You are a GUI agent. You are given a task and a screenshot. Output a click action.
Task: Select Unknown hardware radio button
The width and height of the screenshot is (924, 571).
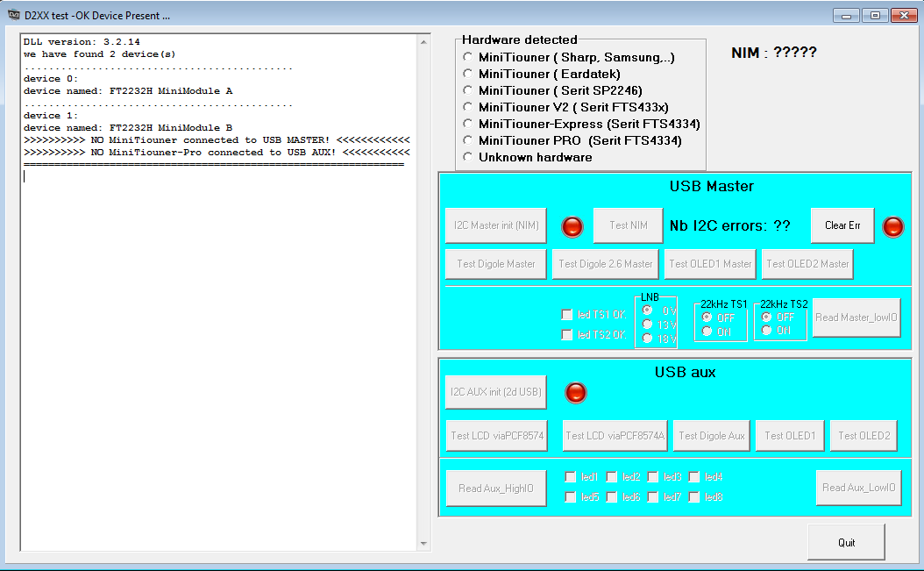pyautogui.click(x=468, y=157)
